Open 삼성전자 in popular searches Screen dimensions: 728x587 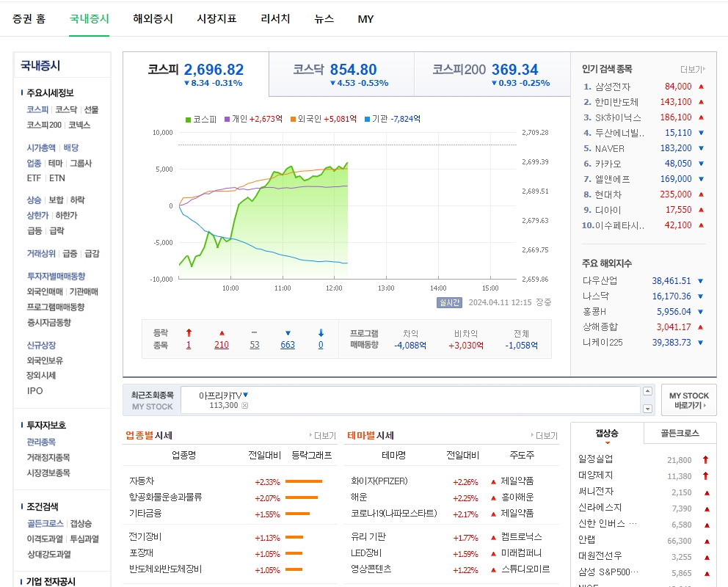click(x=613, y=87)
